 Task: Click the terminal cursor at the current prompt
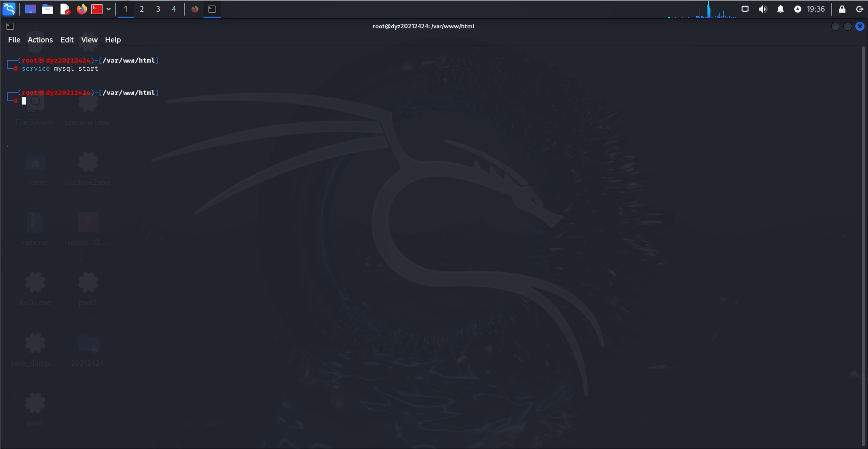(24, 101)
